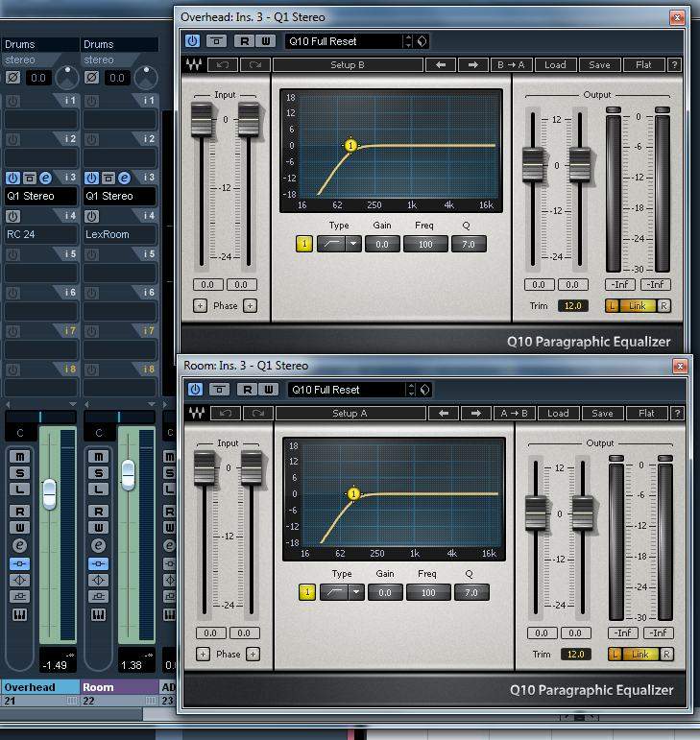Viewport: 700px width, 740px height.
Task: Open the instrument keyboard icon on Room channel
Action: tap(98, 613)
